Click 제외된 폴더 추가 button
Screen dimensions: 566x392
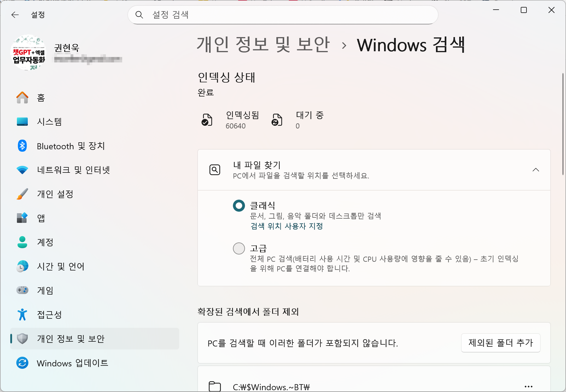501,343
